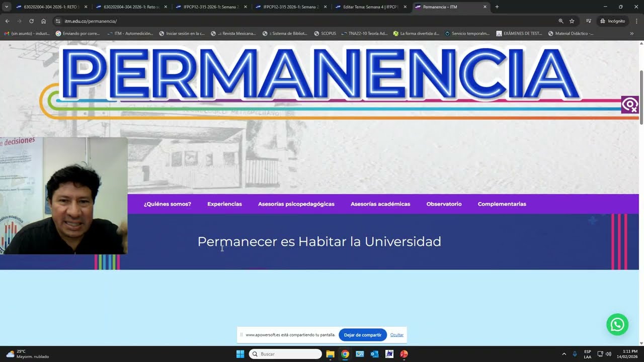
Task: Open a new tab with the plus button
Action: coord(497,7)
